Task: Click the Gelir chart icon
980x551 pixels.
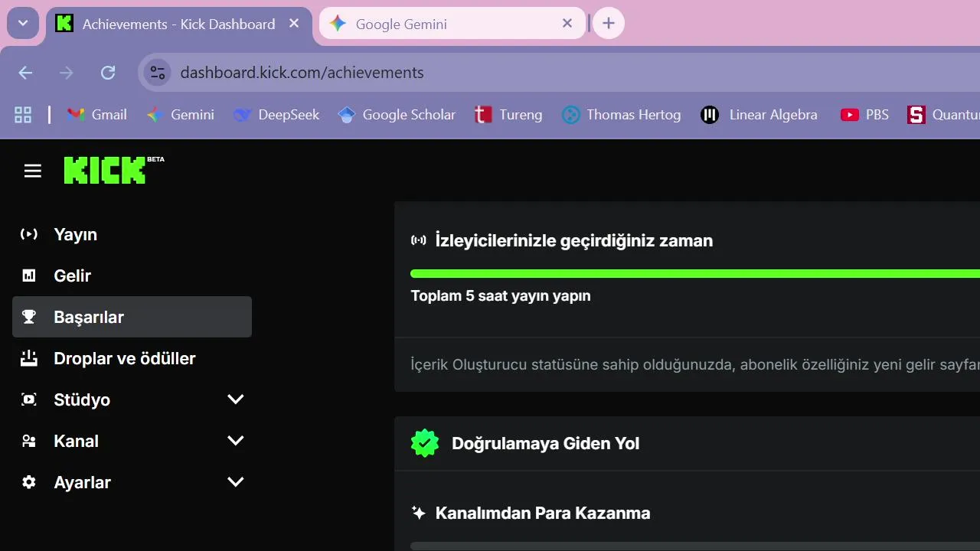Action: point(29,275)
